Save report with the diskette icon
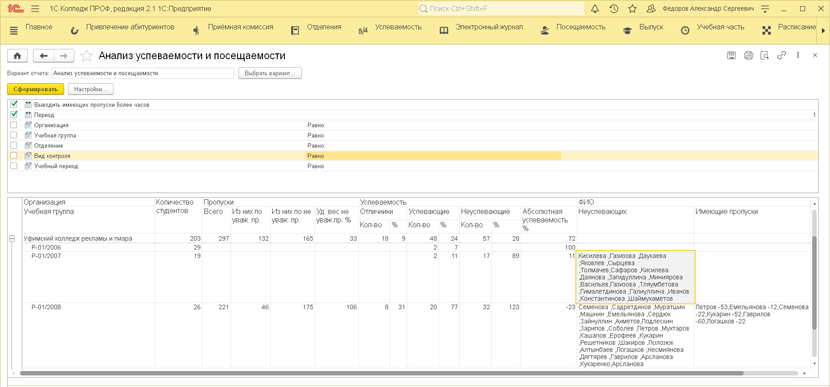830x387 pixels. [x=732, y=55]
